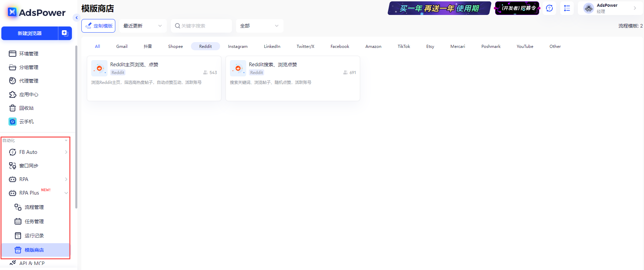
Task: Click the AdsPower logo icon
Action: 13,12
